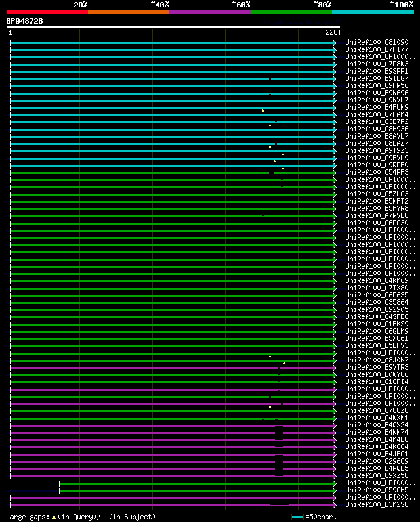Open hit UniRef100_B5DFV3

(377, 345)
